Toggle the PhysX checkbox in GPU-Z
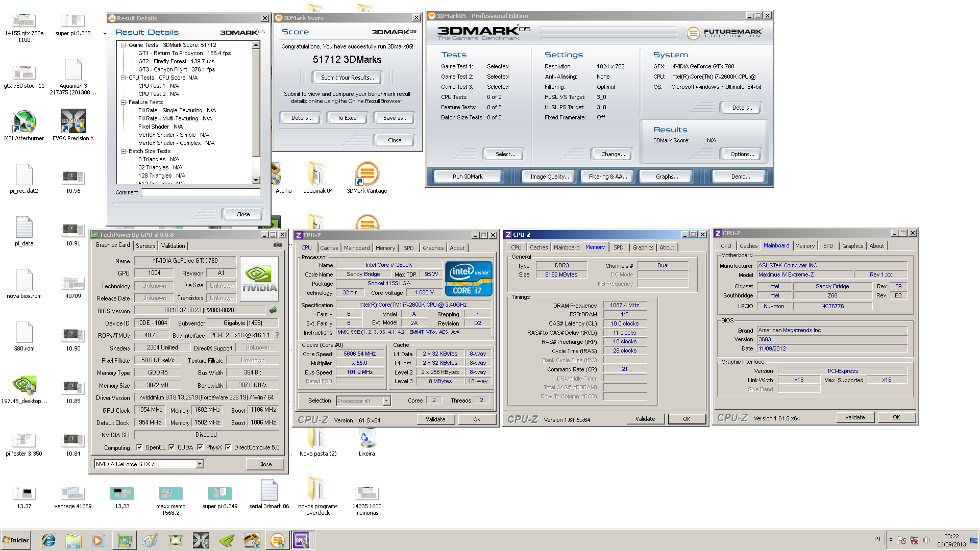 coord(200,447)
